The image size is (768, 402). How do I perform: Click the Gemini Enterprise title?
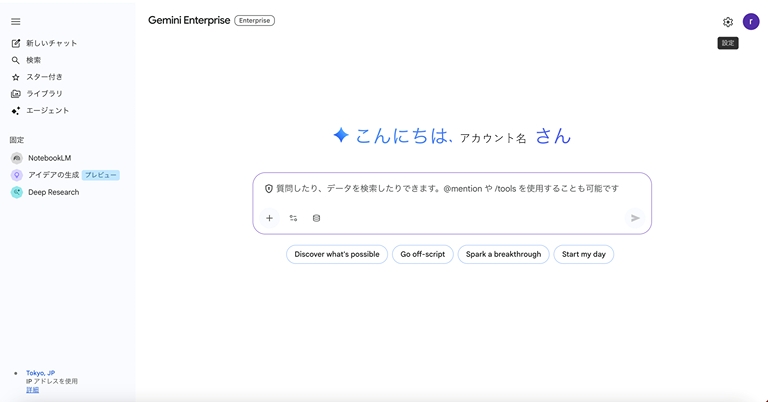[x=189, y=21]
